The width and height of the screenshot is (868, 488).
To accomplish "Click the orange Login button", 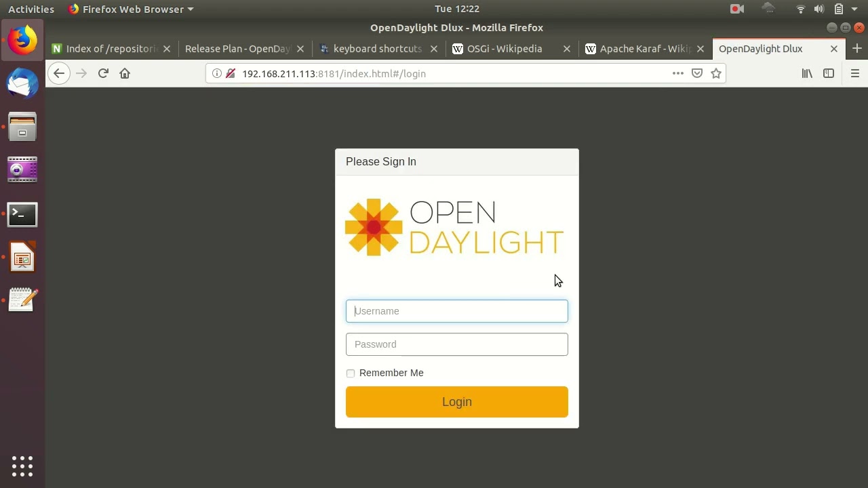I will click(x=457, y=402).
